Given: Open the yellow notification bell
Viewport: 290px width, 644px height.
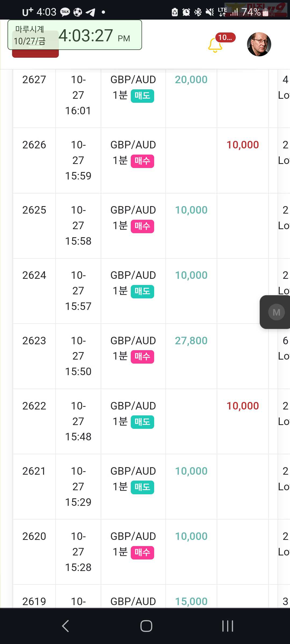Looking at the screenshot, I should [215, 45].
